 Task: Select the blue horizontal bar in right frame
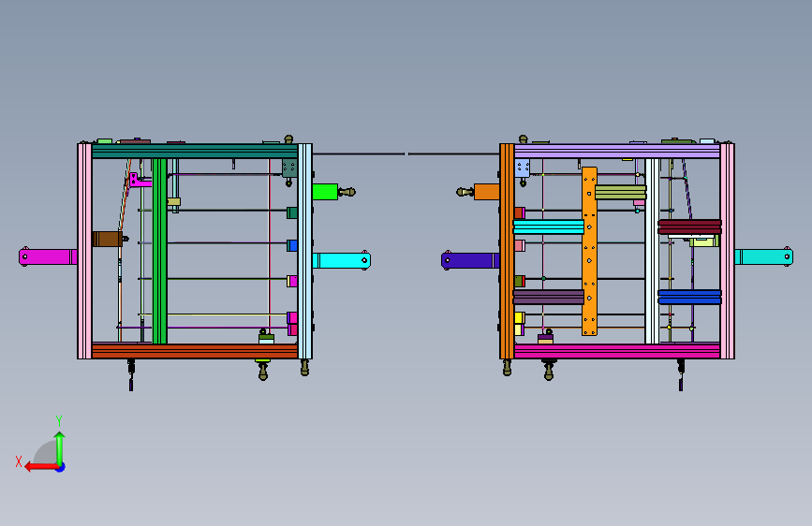pos(690,297)
